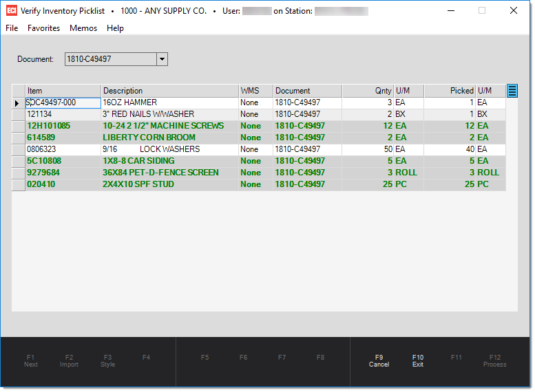Screen dimensions: 535x392
Task: Expand the Document dropdown arrow
Action: [x=162, y=59]
